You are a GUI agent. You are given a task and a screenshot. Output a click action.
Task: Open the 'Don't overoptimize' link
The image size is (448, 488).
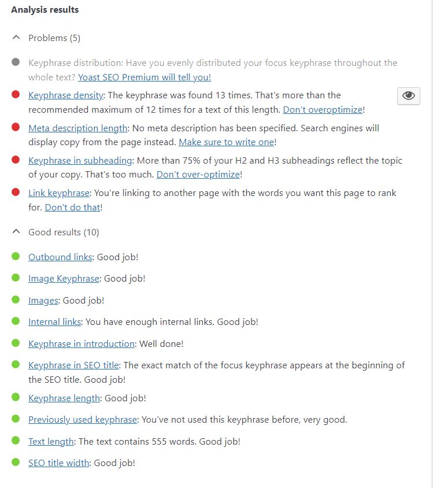(x=323, y=109)
